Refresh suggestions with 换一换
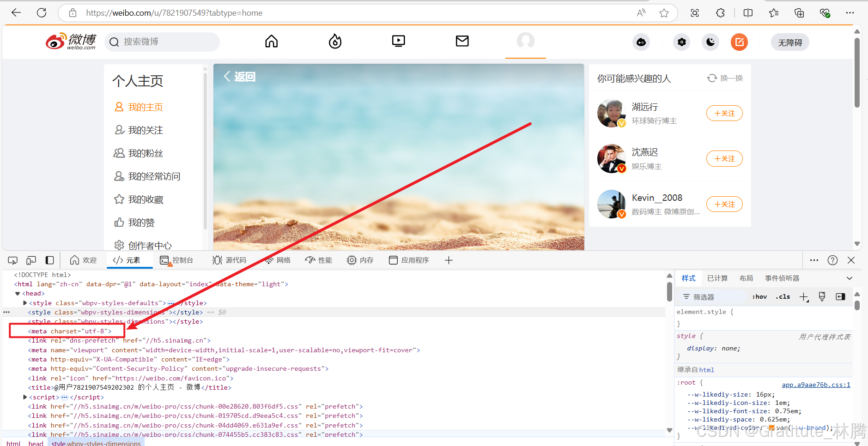 [725, 78]
